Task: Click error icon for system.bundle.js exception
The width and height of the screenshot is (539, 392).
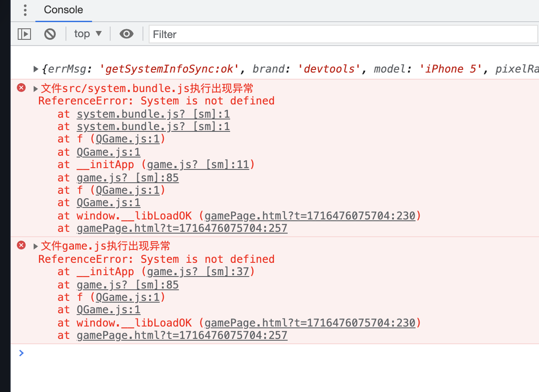Action: coord(21,88)
